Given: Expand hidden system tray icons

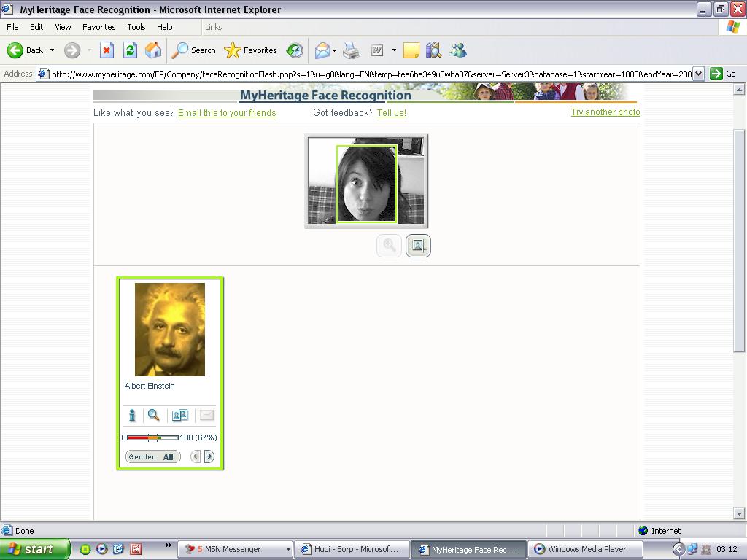Looking at the screenshot, I should point(678,549).
